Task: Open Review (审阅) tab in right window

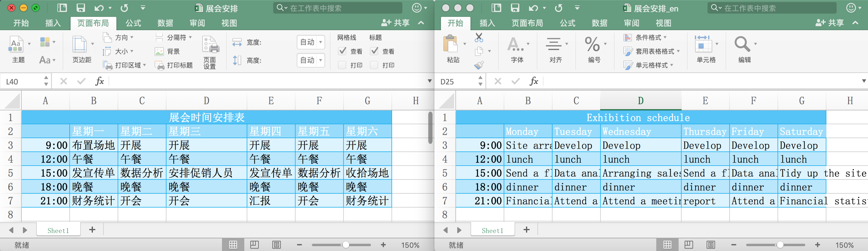Action: (632, 23)
